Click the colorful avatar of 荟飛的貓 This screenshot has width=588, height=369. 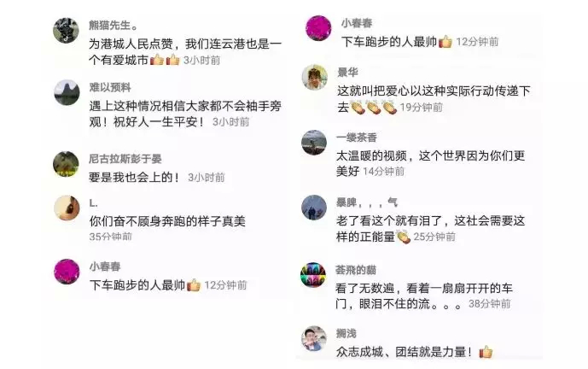[x=313, y=275]
